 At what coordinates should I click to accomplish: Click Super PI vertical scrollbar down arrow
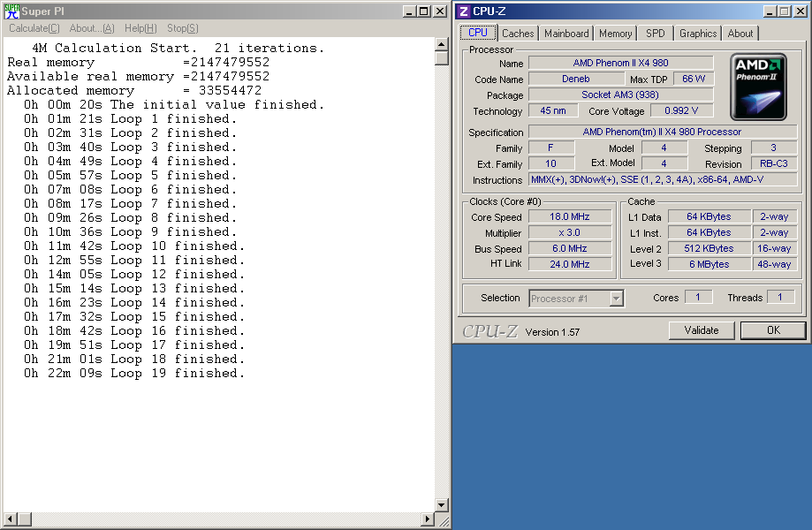pyautogui.click(x=441, y=504)
